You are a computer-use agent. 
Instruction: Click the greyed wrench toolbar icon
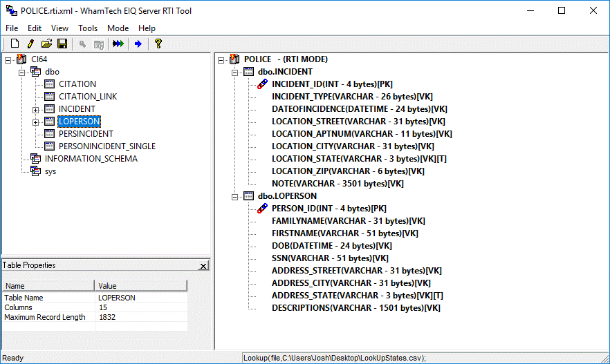[82, 44]
